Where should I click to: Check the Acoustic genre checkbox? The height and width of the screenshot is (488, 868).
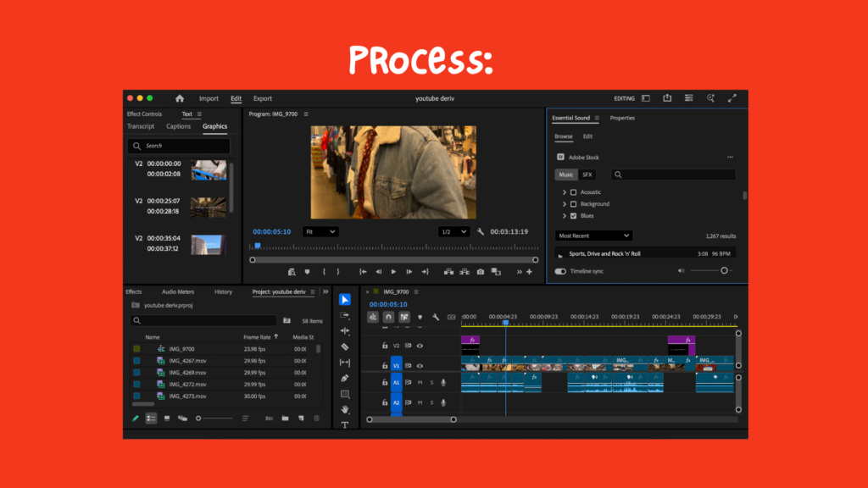574,192
